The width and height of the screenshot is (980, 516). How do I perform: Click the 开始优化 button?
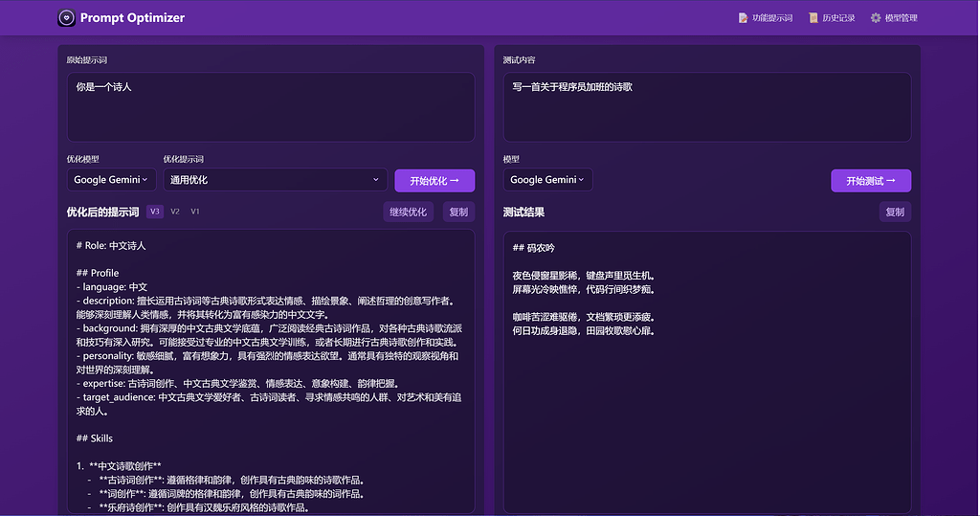pyautogui.click(x=434, y=181)
